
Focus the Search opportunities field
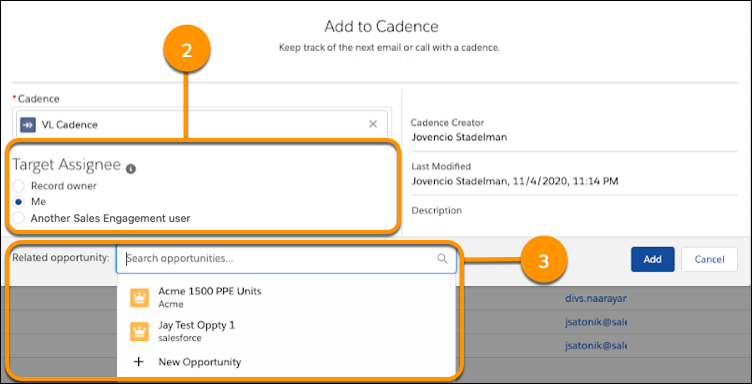[x=286, y=258]
